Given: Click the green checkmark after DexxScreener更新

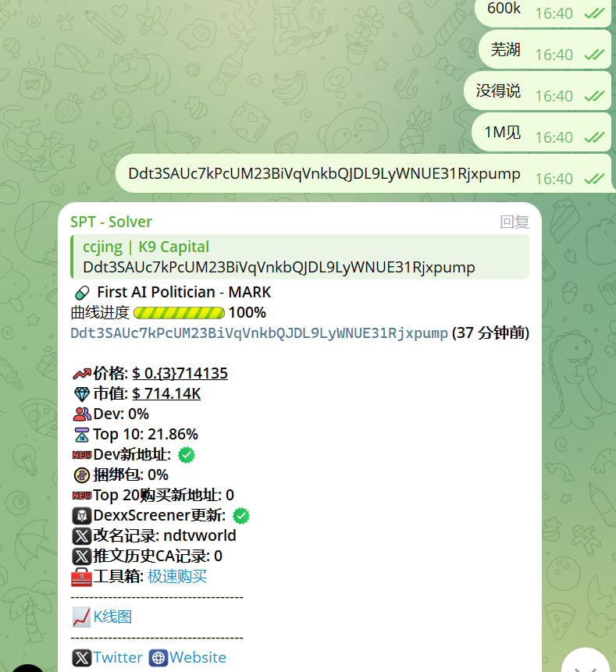Looking at the screenshot, I should pyautogui.click(x=241, y=516).
